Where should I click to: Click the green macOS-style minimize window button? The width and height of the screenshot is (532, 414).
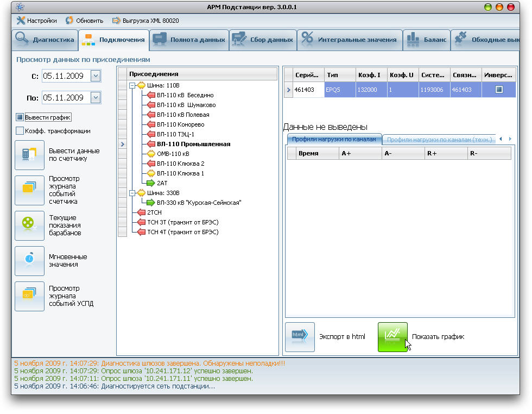(x=488, y=7)
